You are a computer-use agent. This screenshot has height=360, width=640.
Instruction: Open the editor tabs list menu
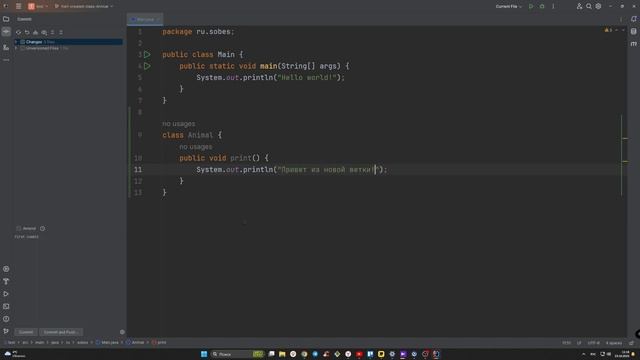click(621, 19)
